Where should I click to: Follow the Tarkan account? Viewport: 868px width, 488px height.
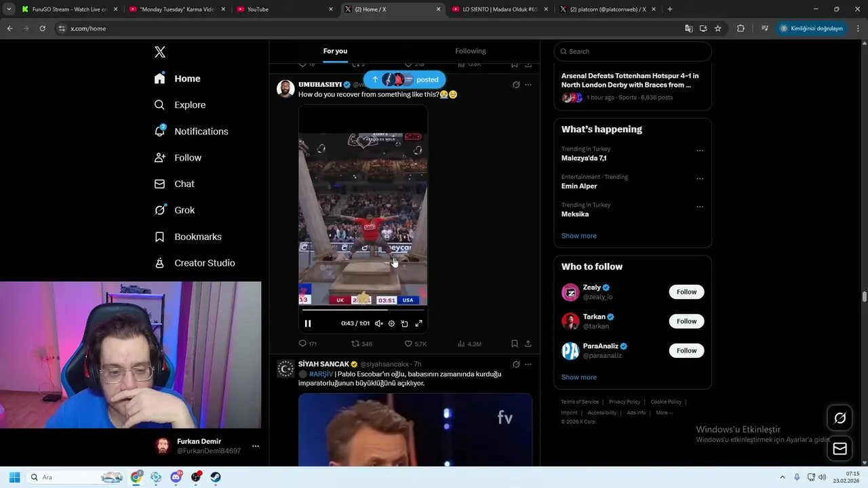coord(686,321)
